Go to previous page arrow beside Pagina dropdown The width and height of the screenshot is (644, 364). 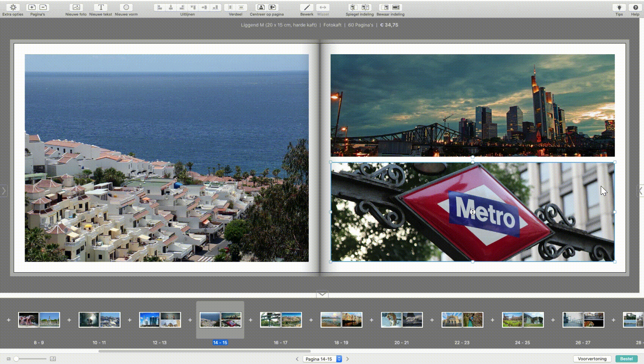click(x=297, y=359)
